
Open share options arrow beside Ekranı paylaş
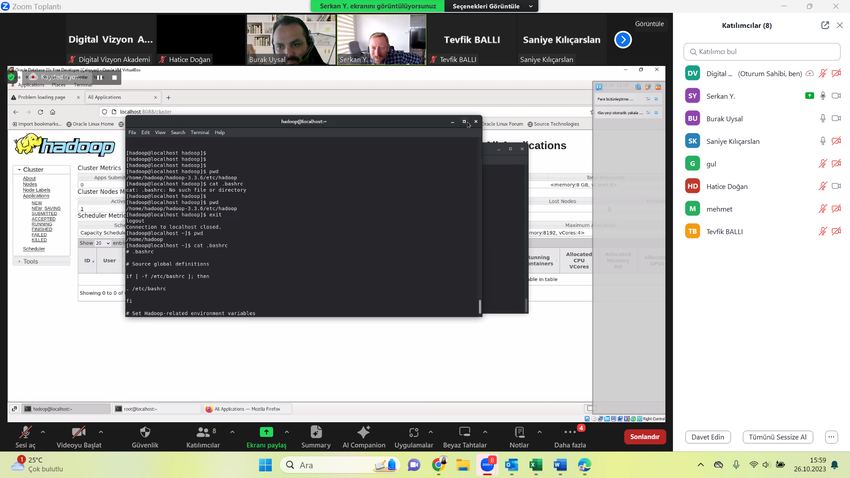pos(287,432)
